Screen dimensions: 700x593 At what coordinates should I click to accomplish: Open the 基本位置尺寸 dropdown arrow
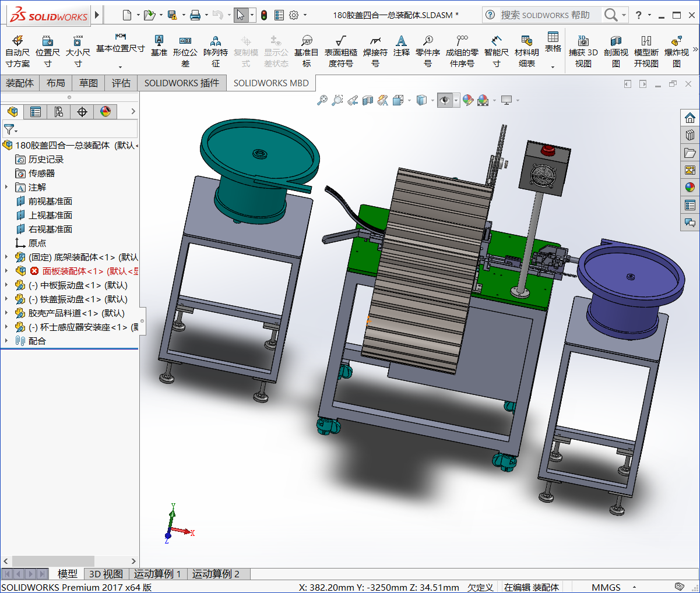[121, 66]
